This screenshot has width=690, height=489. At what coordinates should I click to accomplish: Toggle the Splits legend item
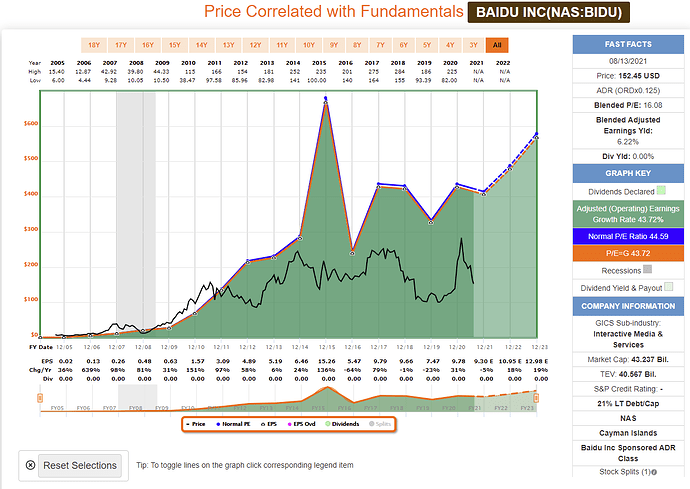[x=380, y=424]
